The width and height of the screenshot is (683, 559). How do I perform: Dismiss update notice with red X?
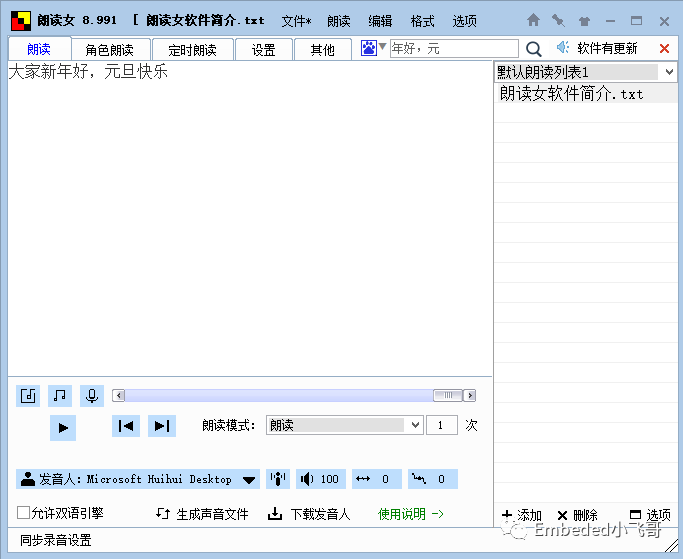tap(664, 48)
